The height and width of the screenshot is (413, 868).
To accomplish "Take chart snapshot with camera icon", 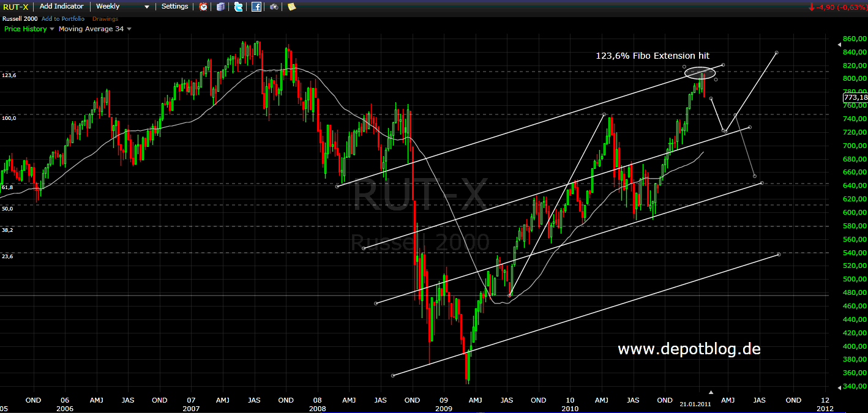I will point(274,7).
